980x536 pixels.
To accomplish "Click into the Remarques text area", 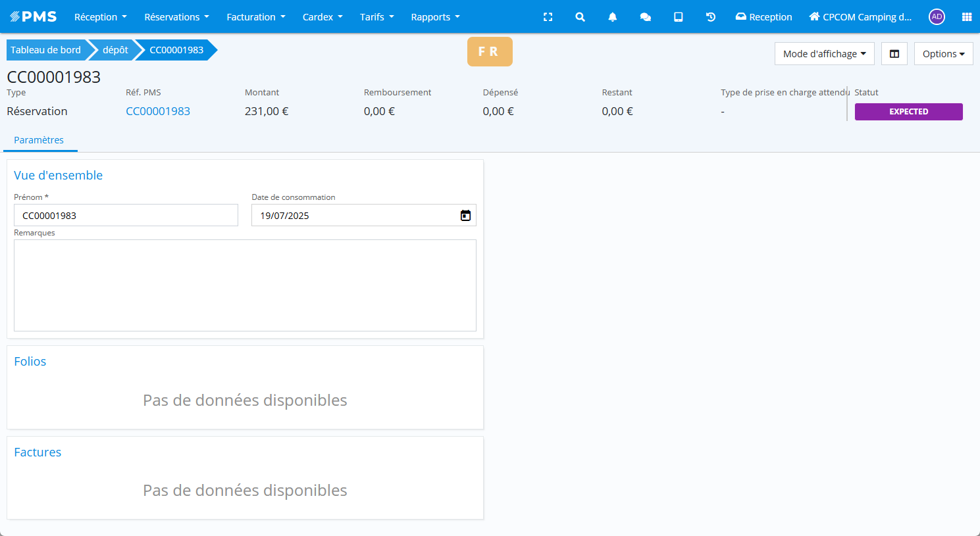I will click(245, 285).
